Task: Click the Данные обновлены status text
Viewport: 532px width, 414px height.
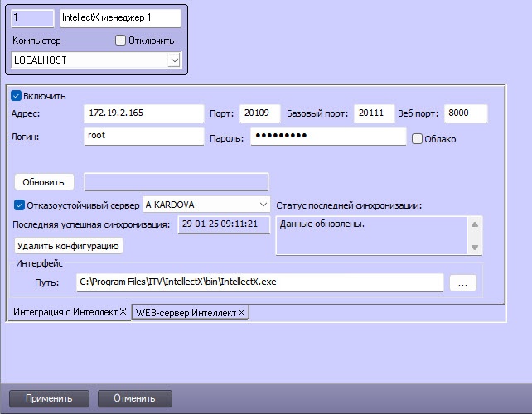Action: pos(322,224)
